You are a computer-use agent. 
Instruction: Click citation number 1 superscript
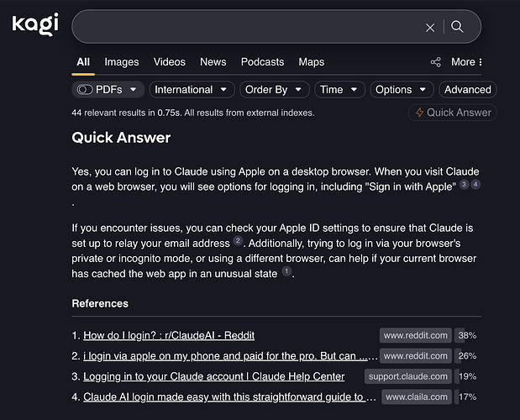286,272
